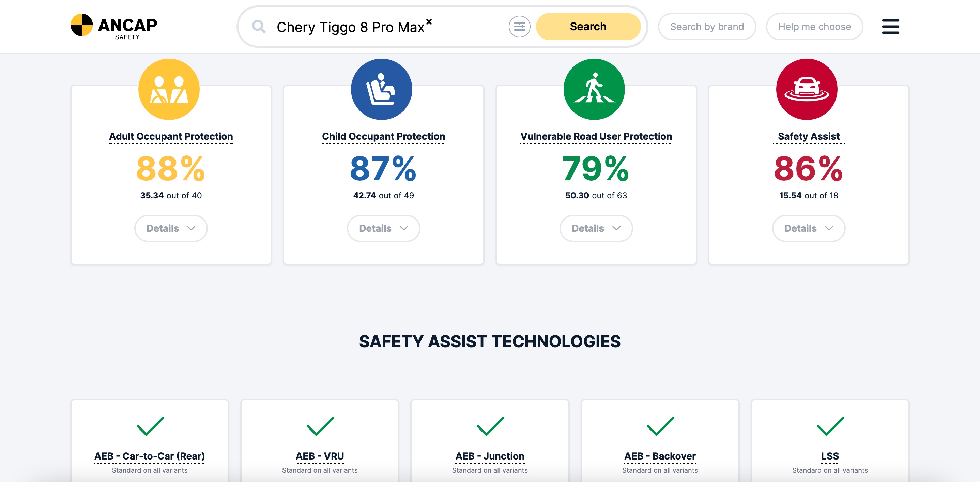Expand Details under Safety Assist

tap(809, 228)
